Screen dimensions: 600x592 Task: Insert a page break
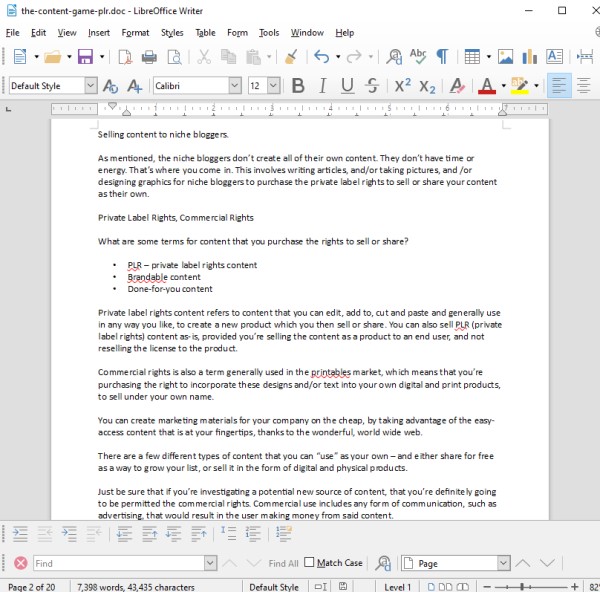pos(585,57)
